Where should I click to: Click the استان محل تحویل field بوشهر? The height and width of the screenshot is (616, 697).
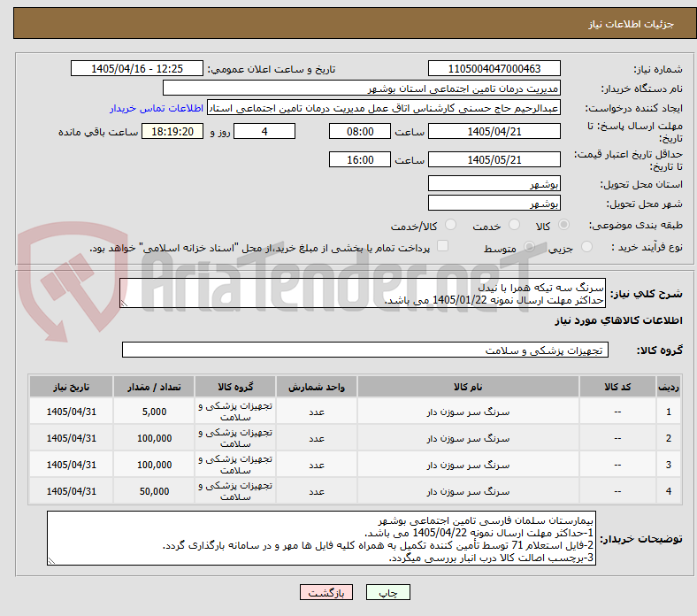(494, 183)
